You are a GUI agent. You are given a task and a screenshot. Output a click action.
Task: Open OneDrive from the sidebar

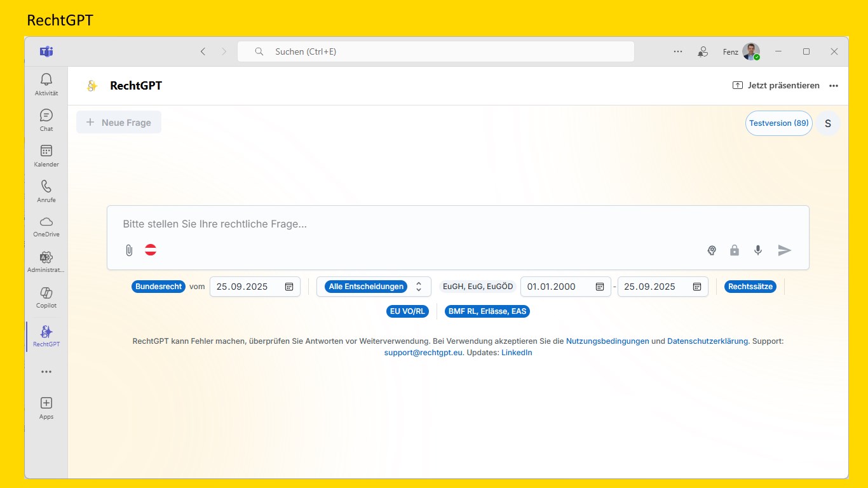click(x=46, y=226)
